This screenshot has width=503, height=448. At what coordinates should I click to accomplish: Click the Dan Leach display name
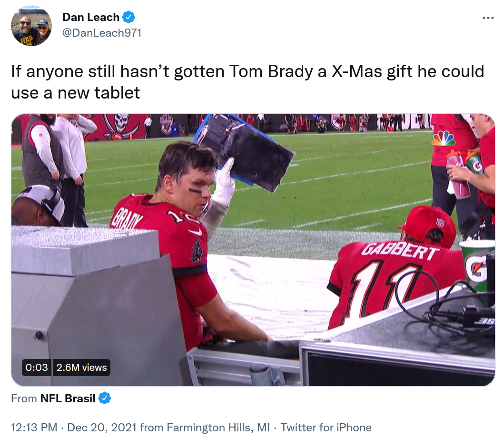[x=91, y=17]
